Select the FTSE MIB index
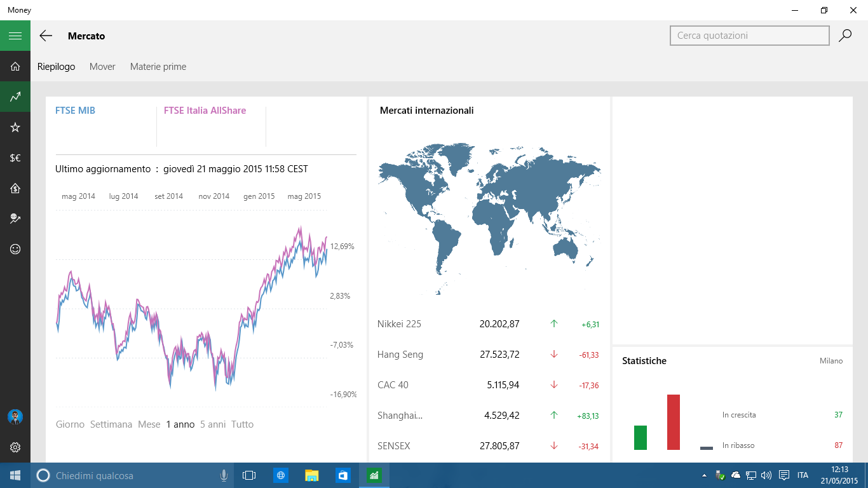The image size is (868, 488). point(75,111)
